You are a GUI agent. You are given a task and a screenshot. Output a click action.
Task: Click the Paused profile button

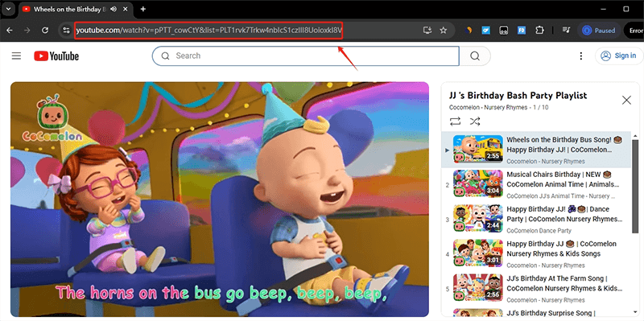pos(599,31)
